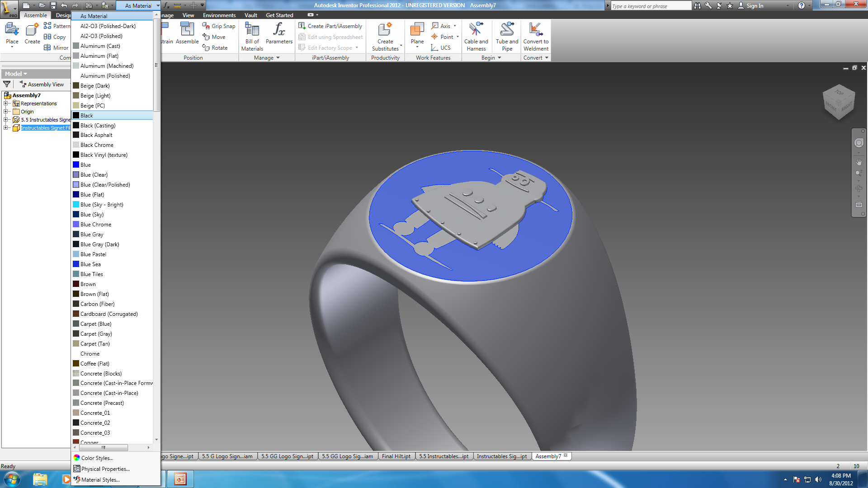This screenshot has width=868, height=488.
Task: Open File Explorer from taskbar
Action: [x=40, y=479]
